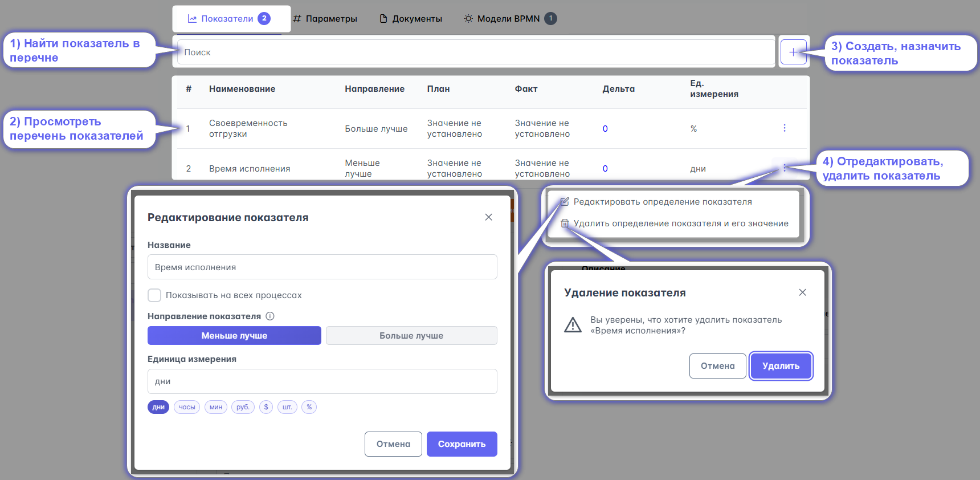The height and width of the screenshot is (480, 980).
Task: Click pencil icon for Редактировать определение показателя
Action: (x=565, y=202)
